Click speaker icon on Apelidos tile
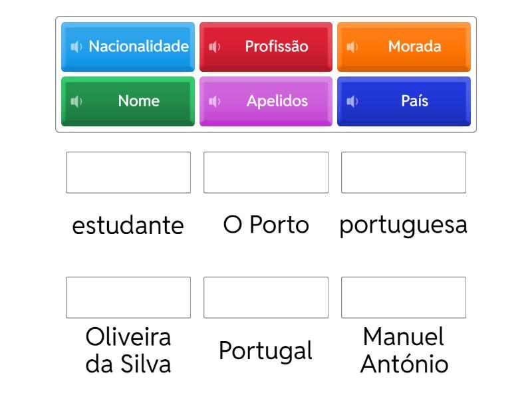 214,101
